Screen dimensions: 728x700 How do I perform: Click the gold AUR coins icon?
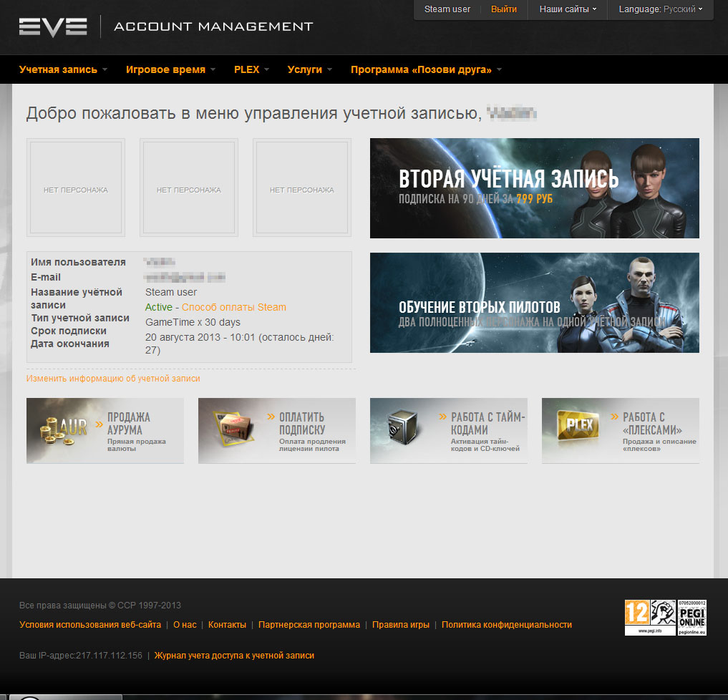(64, 430)
